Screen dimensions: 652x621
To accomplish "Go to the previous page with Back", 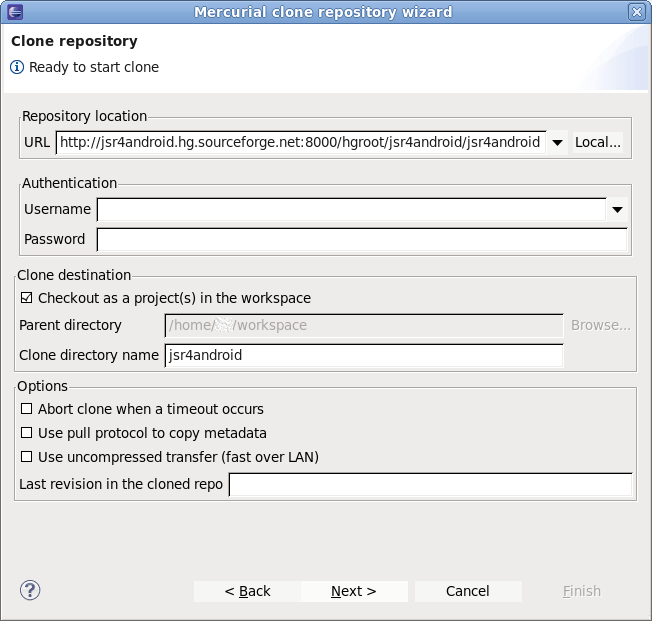I will 247,591.
